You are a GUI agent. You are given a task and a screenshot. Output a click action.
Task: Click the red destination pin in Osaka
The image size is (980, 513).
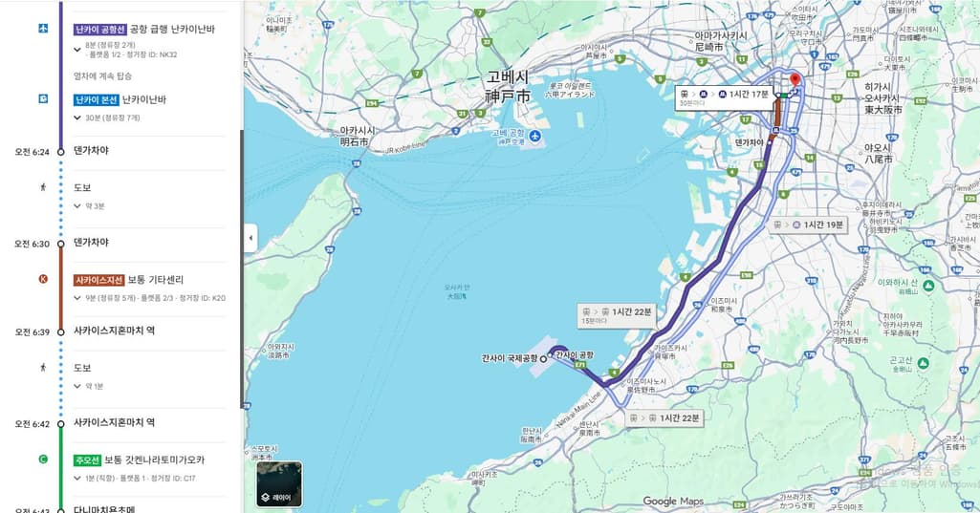pos(795,81)
